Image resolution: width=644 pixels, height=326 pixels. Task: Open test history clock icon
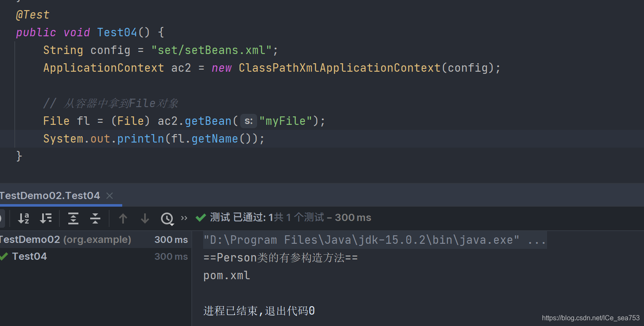(167, 218)
